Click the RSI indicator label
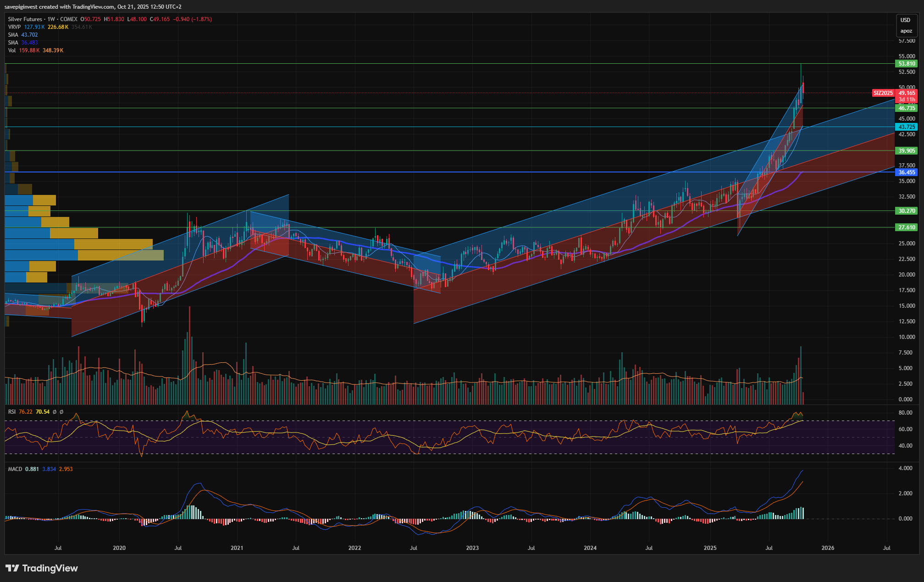The width and height of the screenshot is (924, 582). pos(12,412)
